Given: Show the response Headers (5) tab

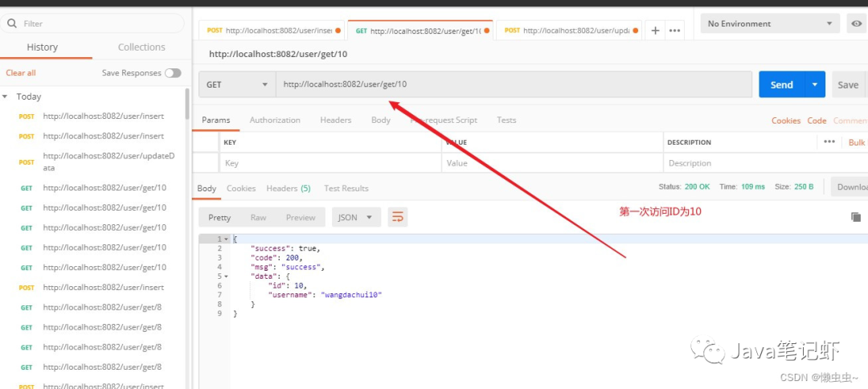Looking at the screenshot, I should (289, 188).
